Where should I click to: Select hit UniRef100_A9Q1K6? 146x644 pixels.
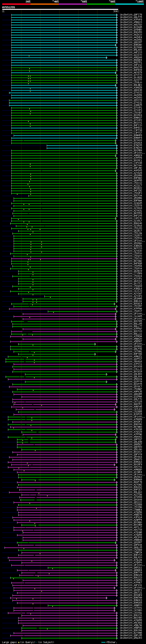tap(131, 58)
